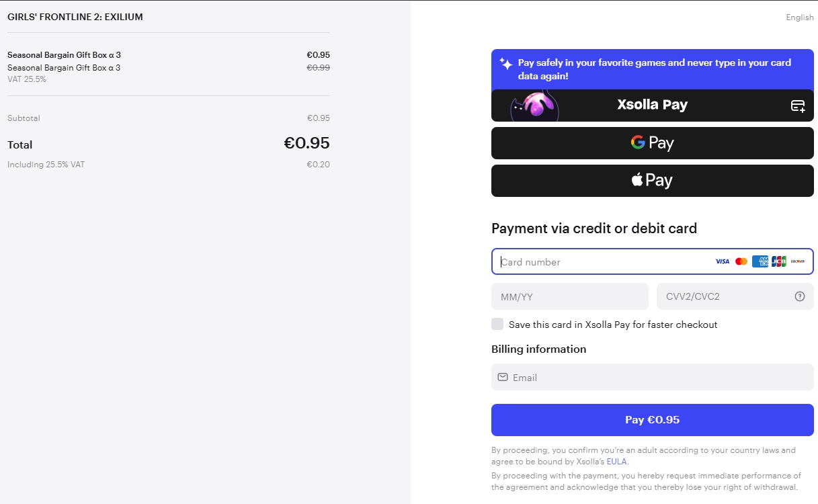Select the Xsolla Pay option

pyautogui.click(x=652, y=105)
